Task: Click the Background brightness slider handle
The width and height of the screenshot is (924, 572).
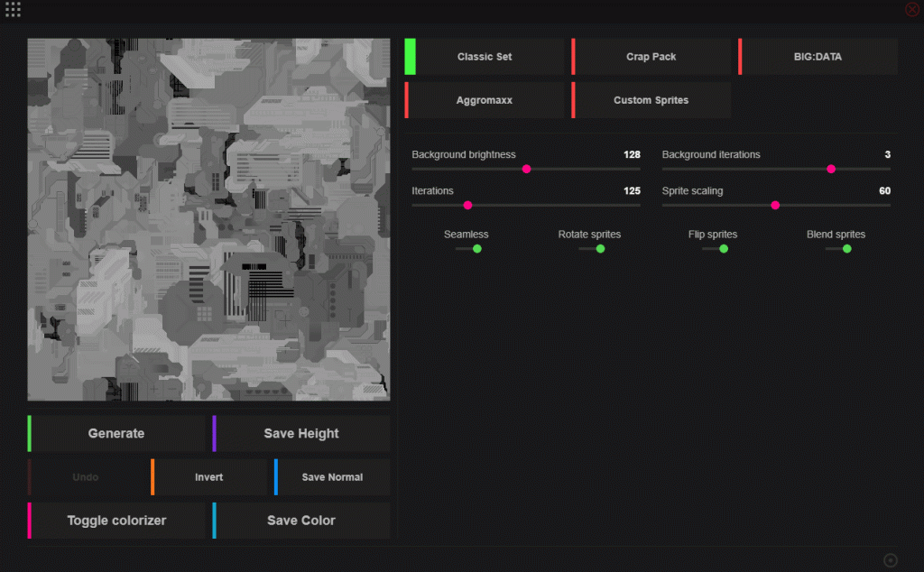Action: (526, 169)
